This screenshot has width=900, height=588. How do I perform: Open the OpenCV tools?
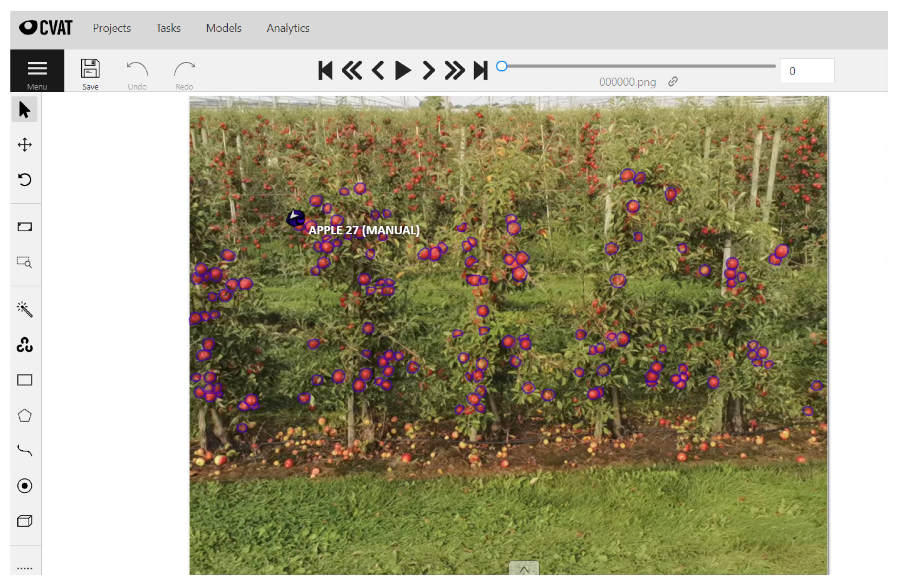[25, 345]
